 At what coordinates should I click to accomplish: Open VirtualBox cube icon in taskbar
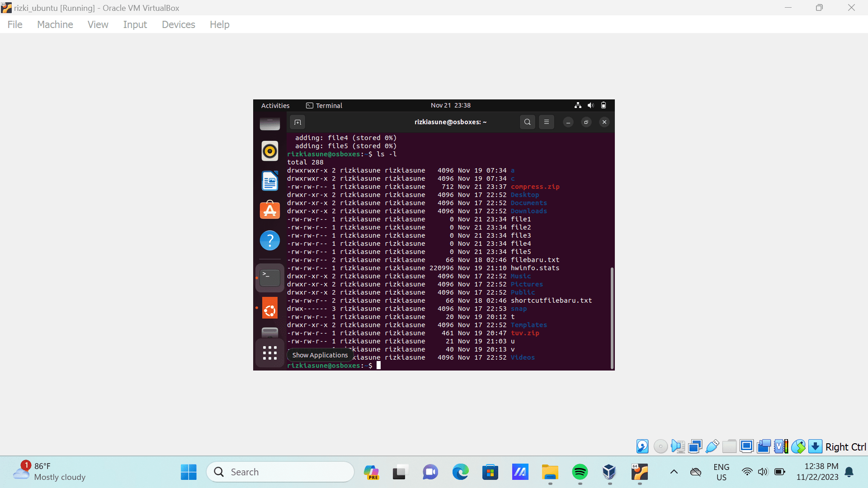pyautogui.click(x=609, y=472)
